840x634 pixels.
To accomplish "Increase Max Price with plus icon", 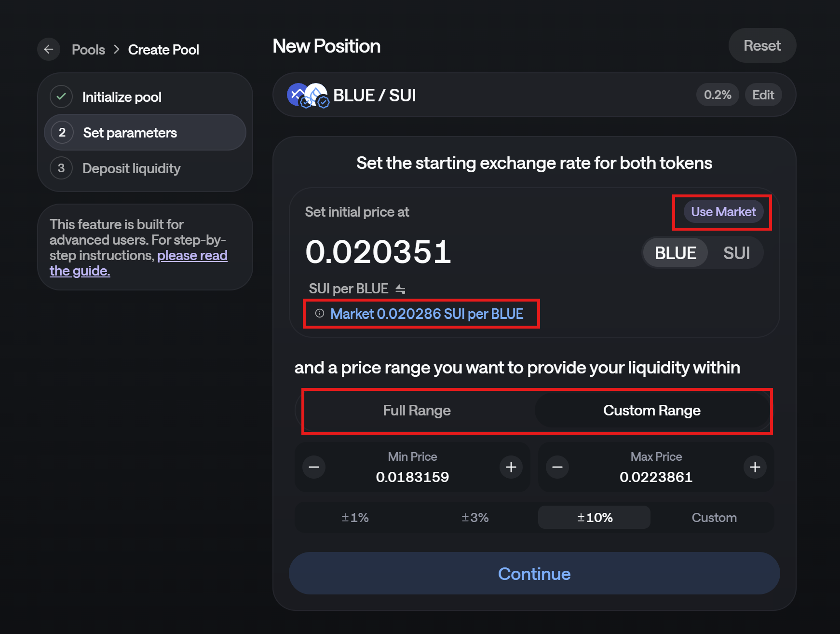I will click(x=755, y=467).
